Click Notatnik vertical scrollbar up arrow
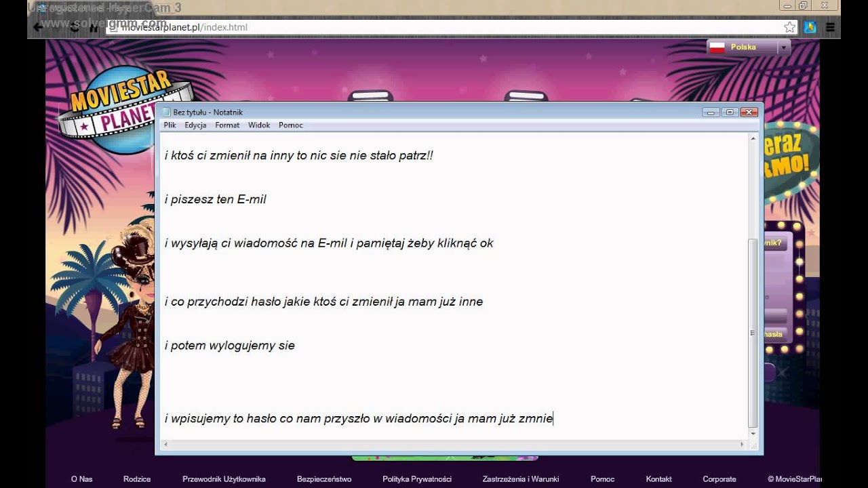The image size is (868, 488). 753,138
